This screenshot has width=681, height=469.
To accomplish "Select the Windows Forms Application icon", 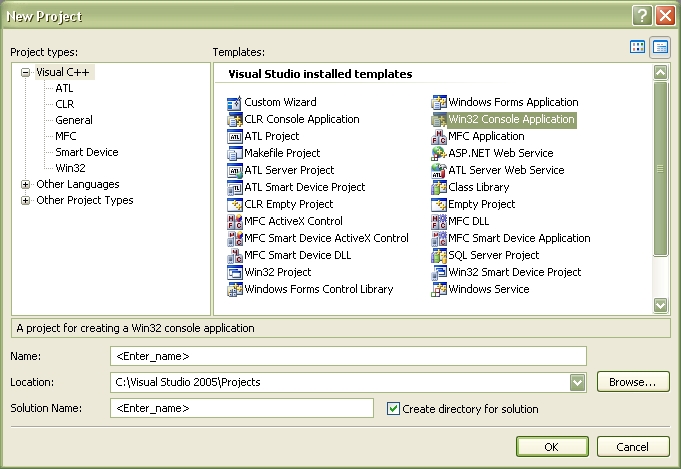I will point(439,103).
